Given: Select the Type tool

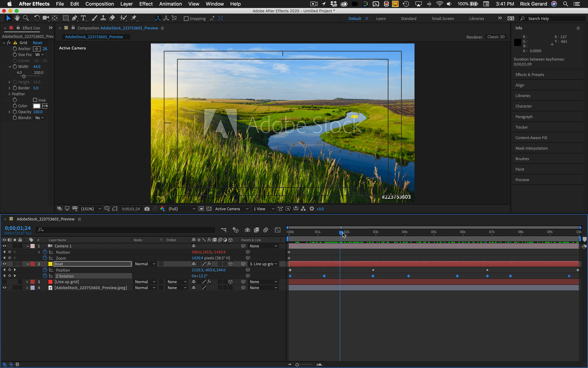Looking at the screenshot, I should click(x=83, y=18).
